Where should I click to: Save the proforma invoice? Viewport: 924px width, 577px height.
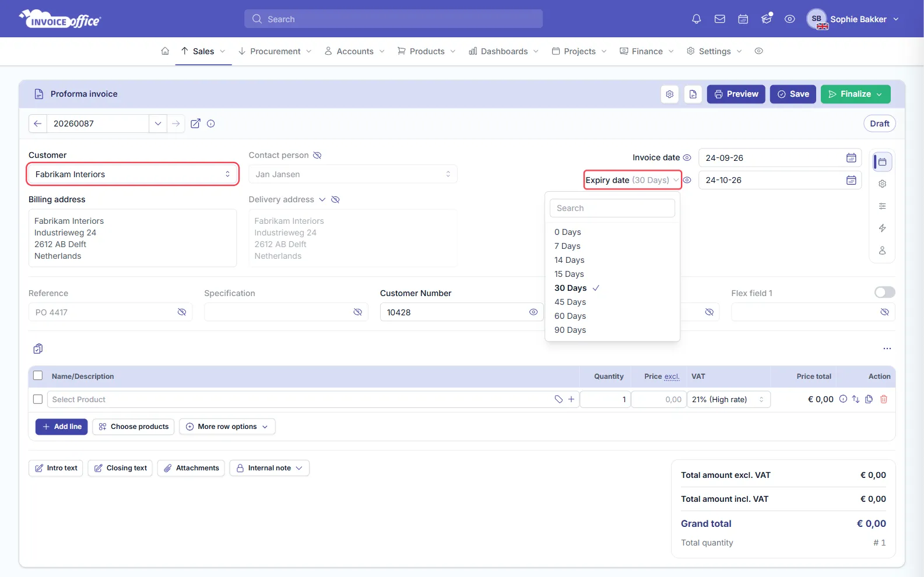coord(793,94)
